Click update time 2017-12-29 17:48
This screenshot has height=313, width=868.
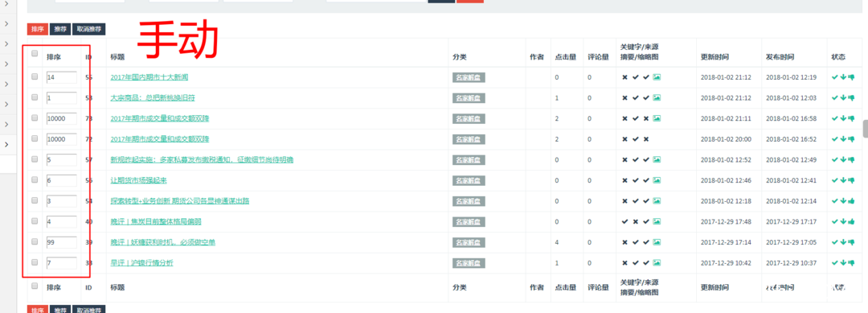pos(726,221)
